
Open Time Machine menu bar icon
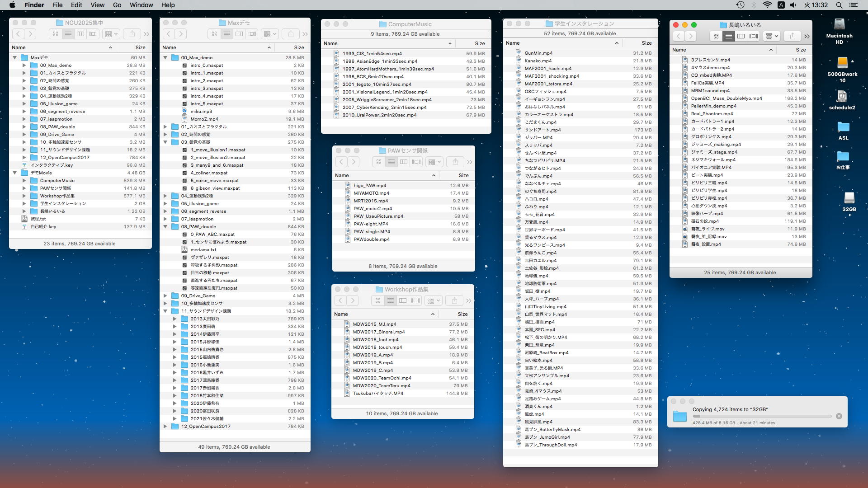(x=740, y=5)
